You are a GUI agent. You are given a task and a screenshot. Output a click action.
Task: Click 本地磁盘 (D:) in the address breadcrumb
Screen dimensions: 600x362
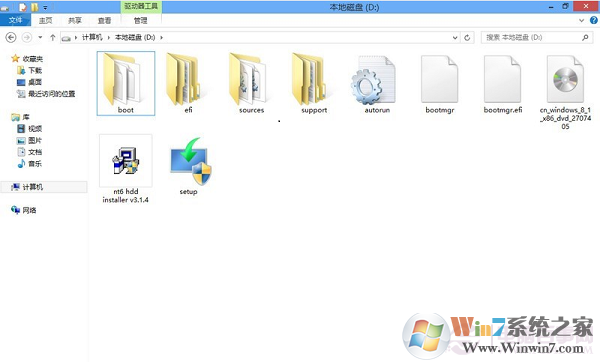(135, 37)
